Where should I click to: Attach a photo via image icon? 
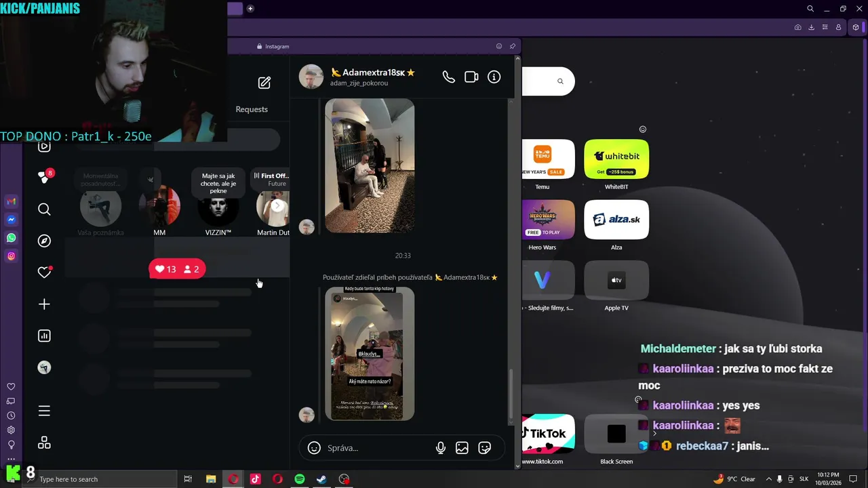point(462,448)
